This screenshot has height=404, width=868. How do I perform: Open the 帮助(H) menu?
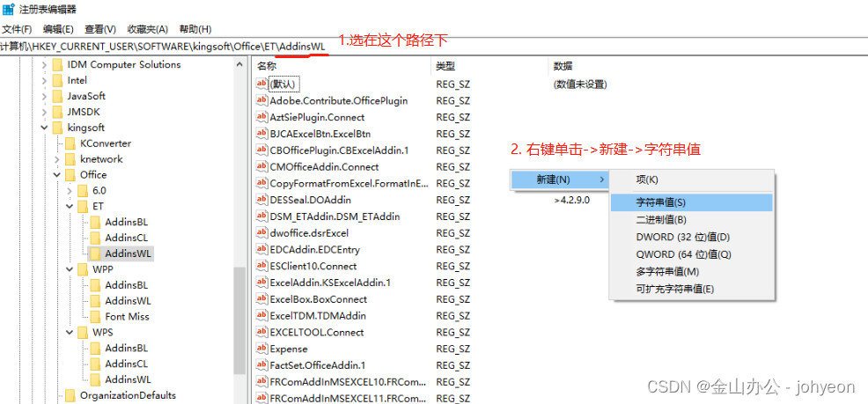click(x=195, y=29)
